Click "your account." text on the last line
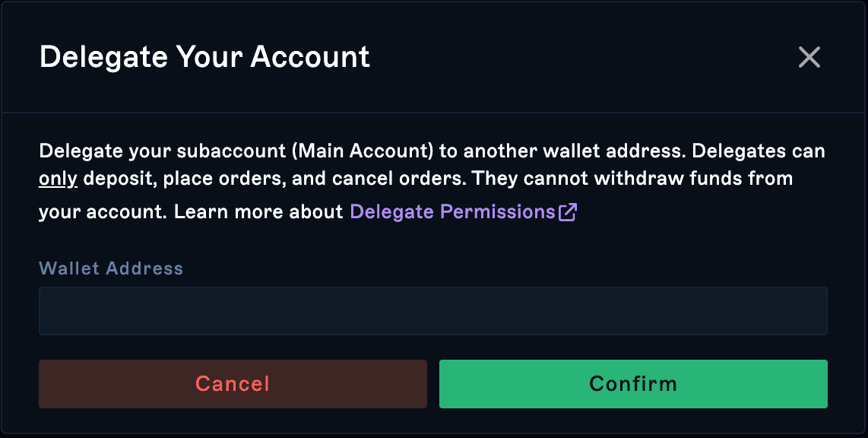 click(x=103, y=213)
